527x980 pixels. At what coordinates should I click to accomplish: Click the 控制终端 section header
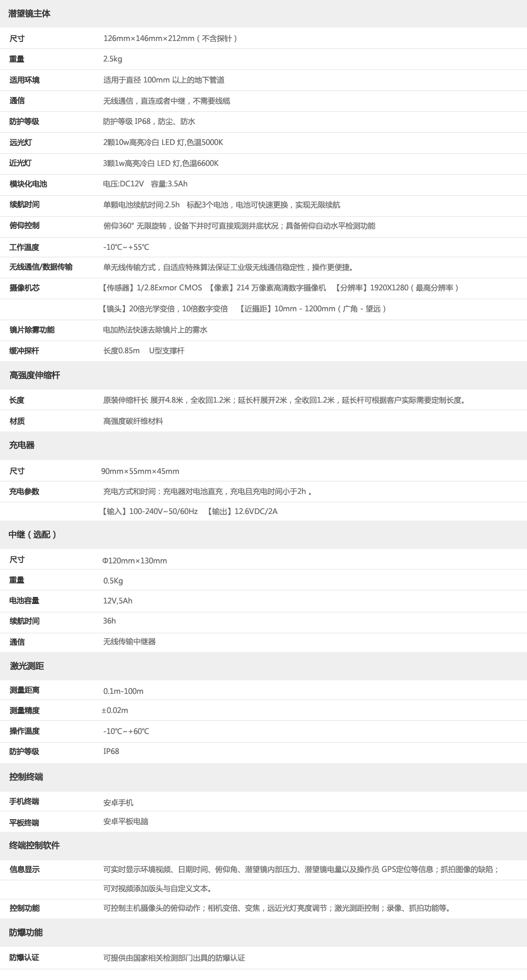click(26, 777)
